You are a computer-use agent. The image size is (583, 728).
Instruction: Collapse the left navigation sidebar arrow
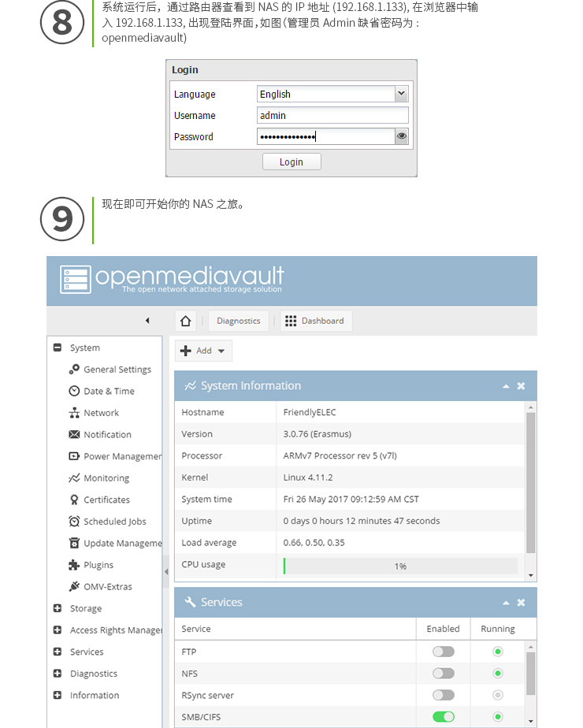(147, 321)
